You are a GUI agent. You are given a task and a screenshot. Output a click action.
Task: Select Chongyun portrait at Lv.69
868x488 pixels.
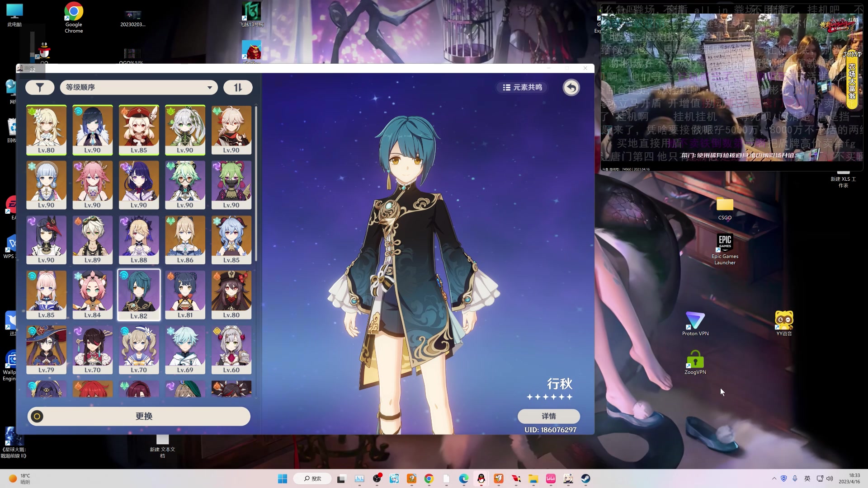click(185, 350)
